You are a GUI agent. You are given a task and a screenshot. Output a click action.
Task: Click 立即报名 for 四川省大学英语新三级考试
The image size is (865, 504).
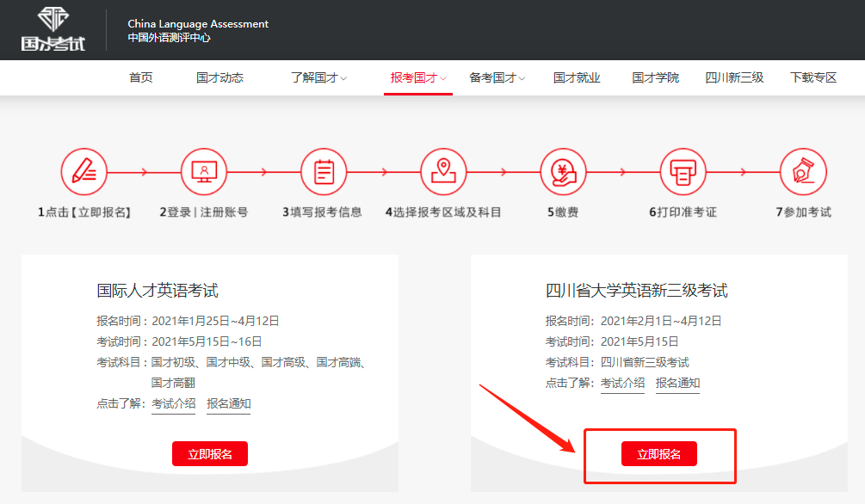(658, 454)
